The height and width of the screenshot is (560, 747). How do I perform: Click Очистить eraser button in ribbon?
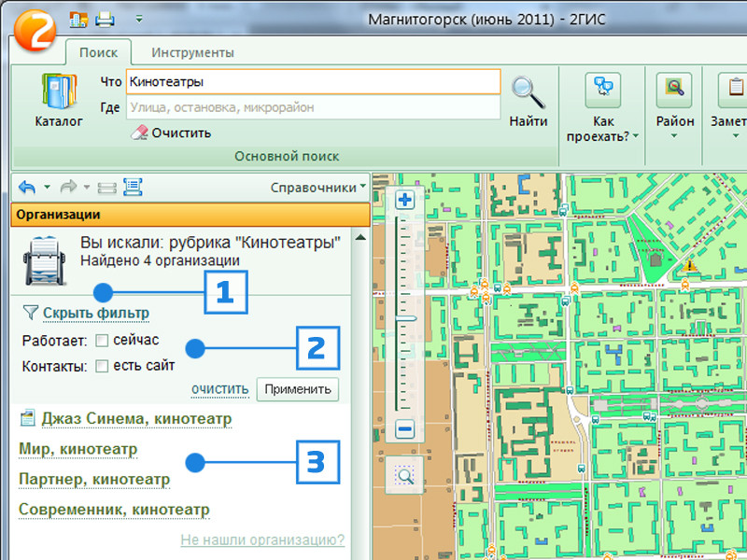(171, 133)
